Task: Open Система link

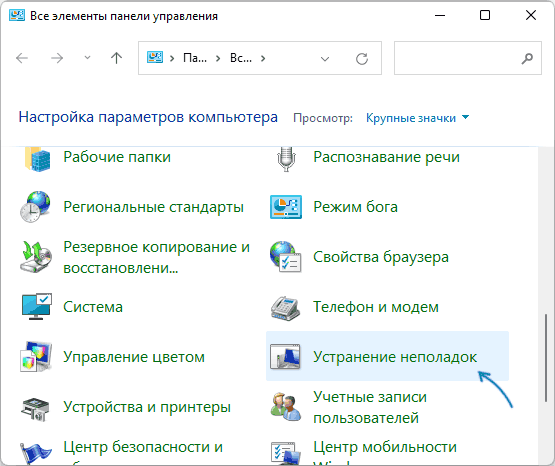Action: coord(93,307)
